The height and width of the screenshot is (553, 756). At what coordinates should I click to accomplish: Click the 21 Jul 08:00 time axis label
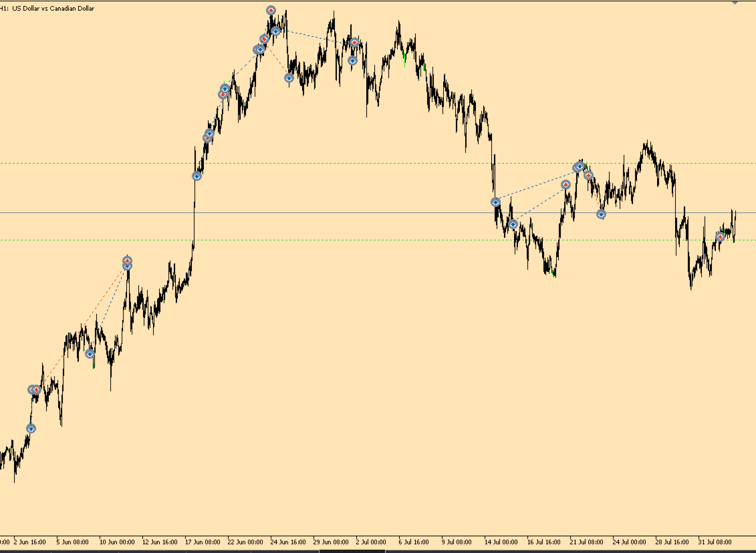pyautogui.click(x=587, y=542)
